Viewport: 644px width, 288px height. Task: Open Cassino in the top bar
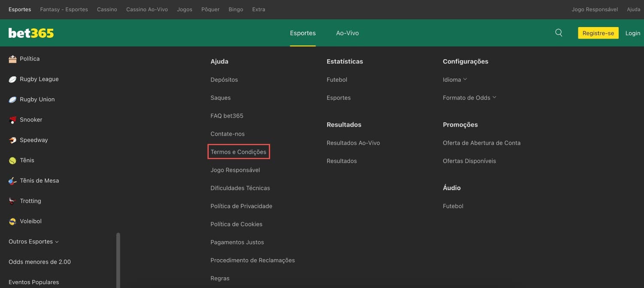click(107, 9)
